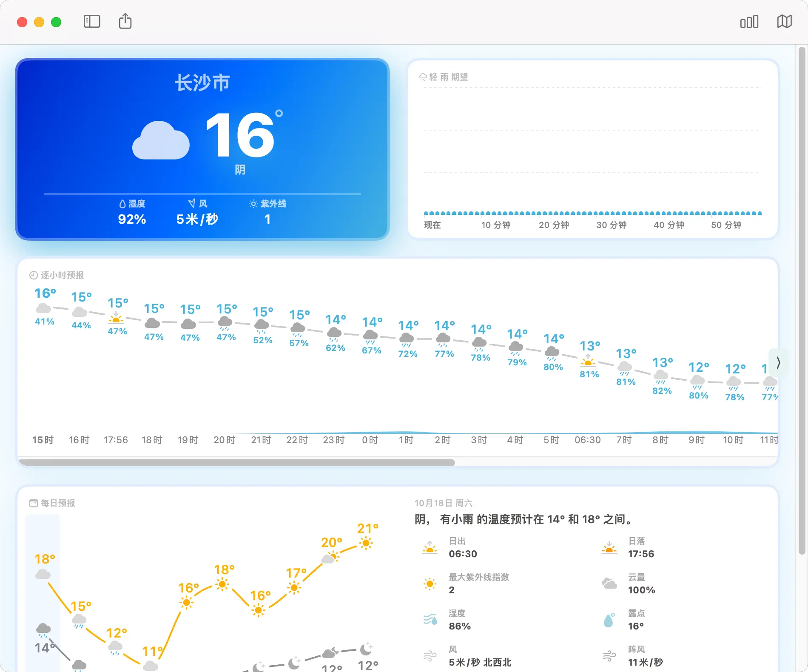
Task: Click the sunrise icon at 06:30 hourly
Action: pos(588,361)
